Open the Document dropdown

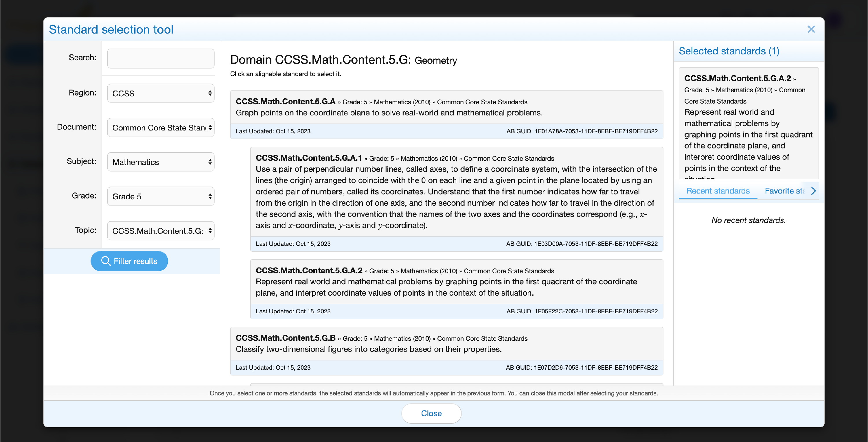click(x=161, y=128)
